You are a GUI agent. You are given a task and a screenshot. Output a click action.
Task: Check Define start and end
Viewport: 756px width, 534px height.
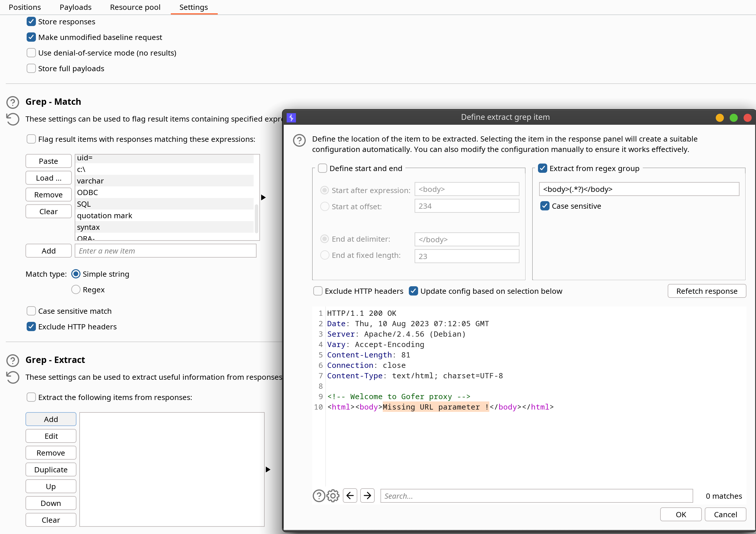(x=322, y=168)
